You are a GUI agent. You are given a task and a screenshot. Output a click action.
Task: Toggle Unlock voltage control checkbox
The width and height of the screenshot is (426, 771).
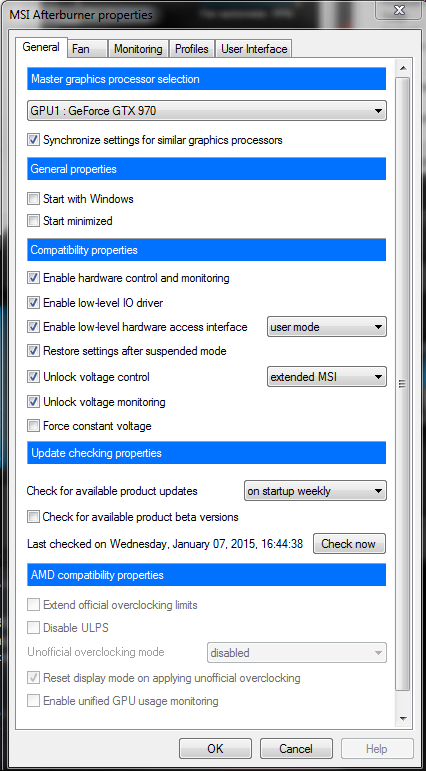pos(33,377)
